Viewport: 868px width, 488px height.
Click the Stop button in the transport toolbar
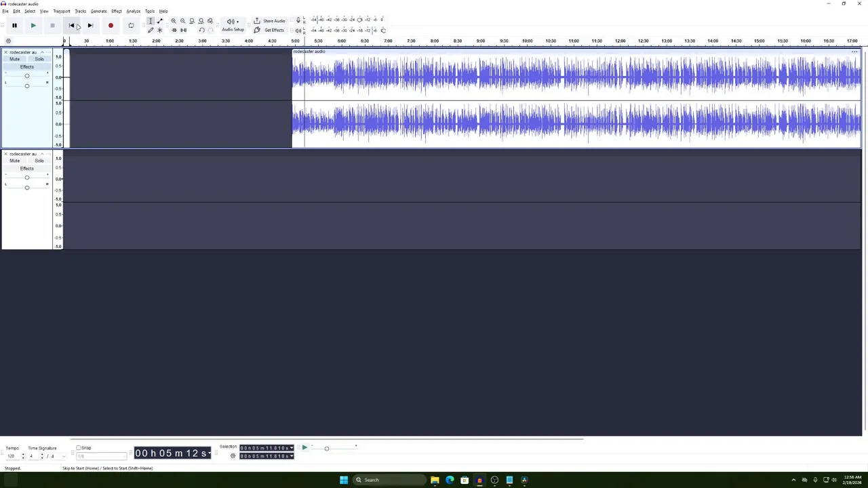[x=52, y=26]
